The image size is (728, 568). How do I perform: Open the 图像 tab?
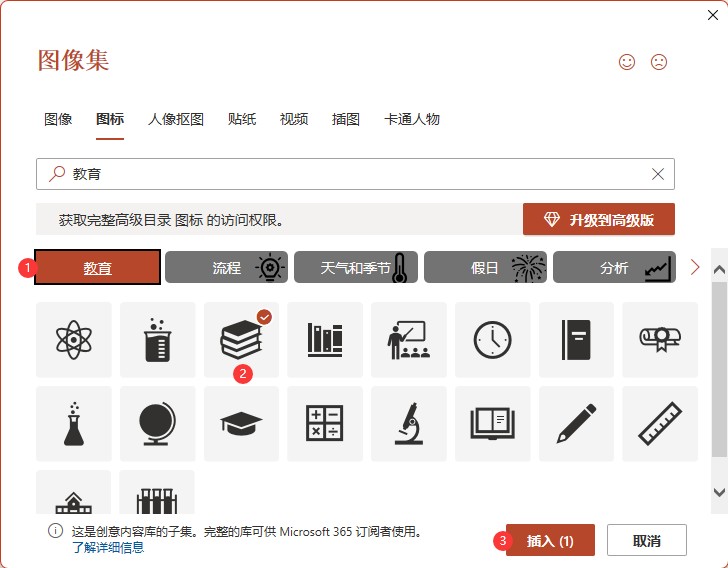[58, 119]
